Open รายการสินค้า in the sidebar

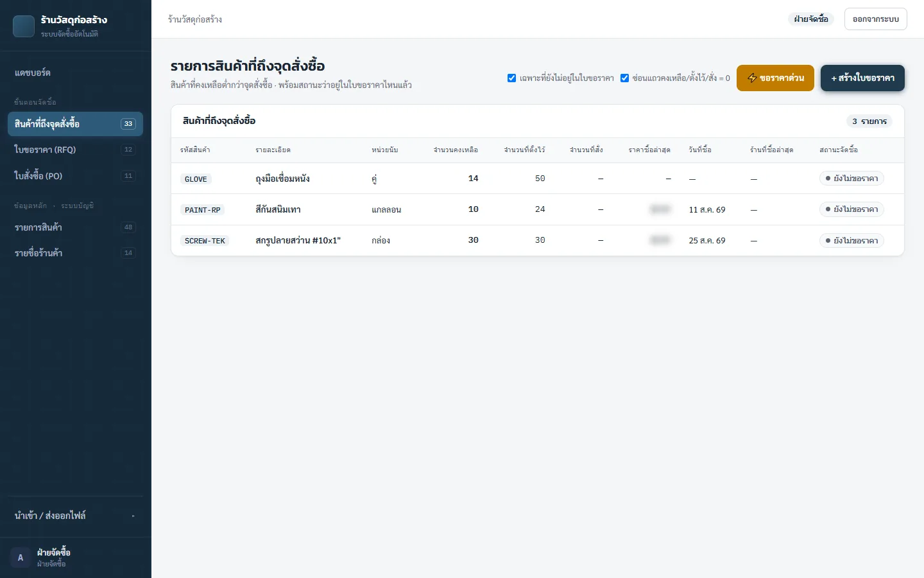coord(75,227)
